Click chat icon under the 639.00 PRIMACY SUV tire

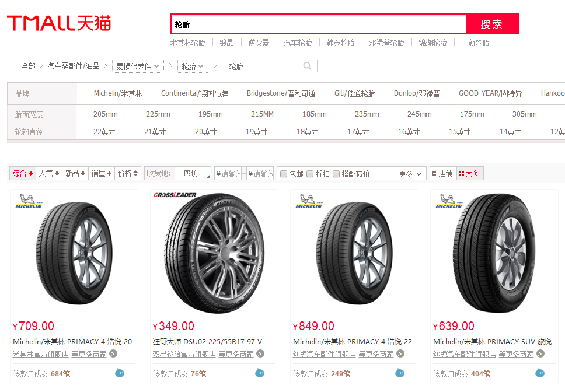click(540, 373)
